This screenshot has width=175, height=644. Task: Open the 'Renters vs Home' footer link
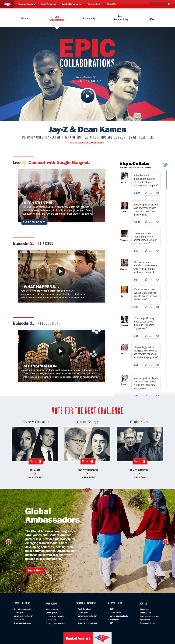click(147, 623)
